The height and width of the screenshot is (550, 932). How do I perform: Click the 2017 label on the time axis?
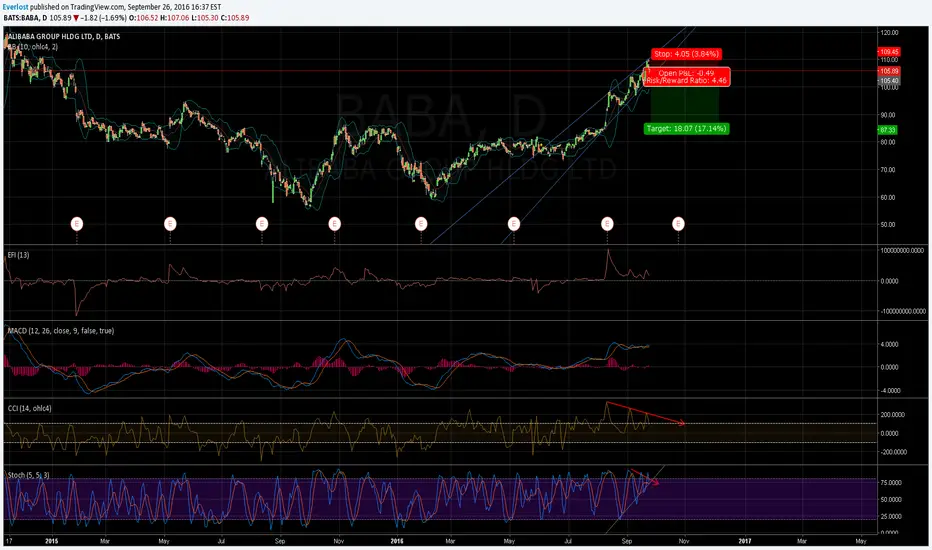(745, 541)
